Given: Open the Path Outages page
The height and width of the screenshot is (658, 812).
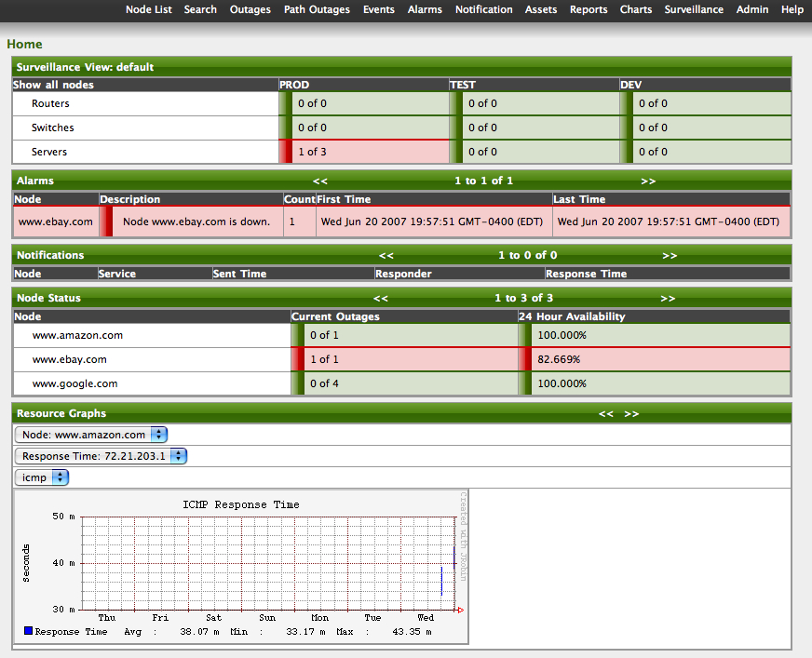Looking at the screenshot, I should pos(318,10).
